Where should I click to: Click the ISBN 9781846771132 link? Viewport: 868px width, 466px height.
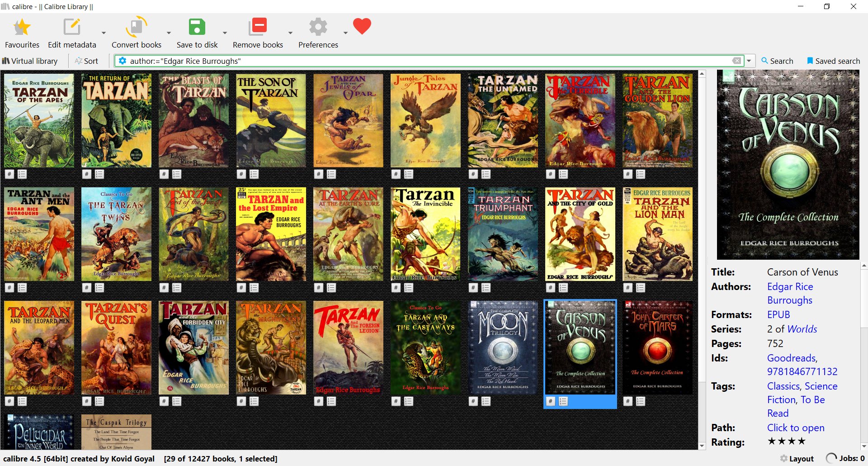click(x=802, y=371)
